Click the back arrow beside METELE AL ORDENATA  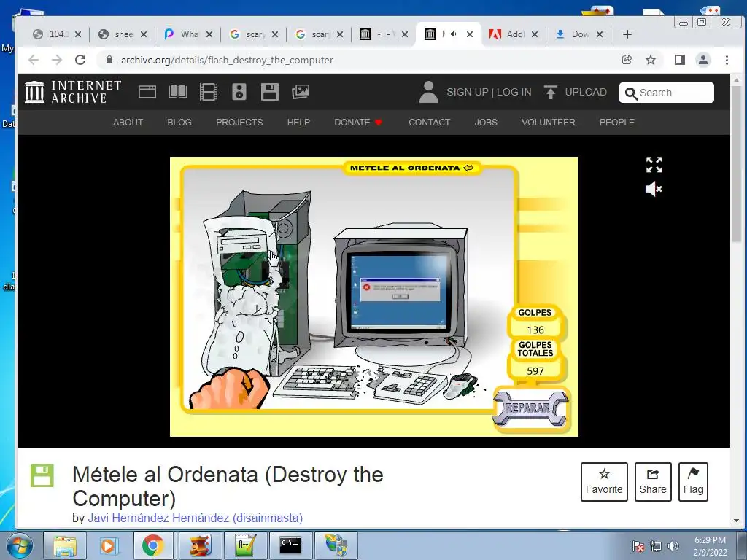click(x=469, y=168)
